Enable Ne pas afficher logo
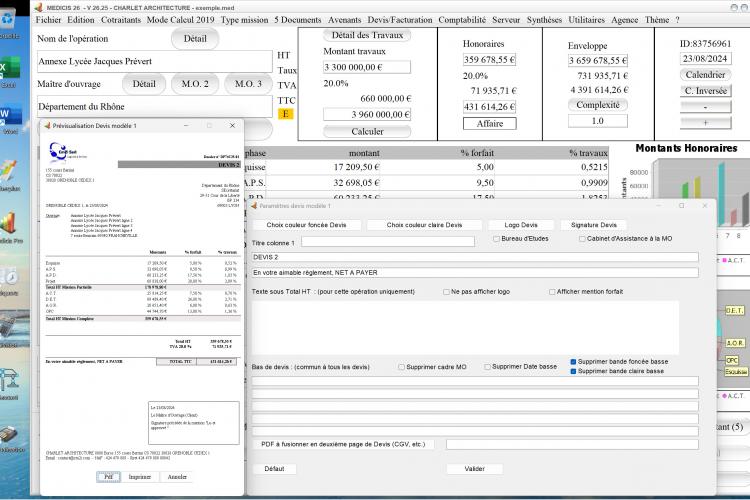The height and width of the screenshot is (500, 750). [x=446, y=292]
